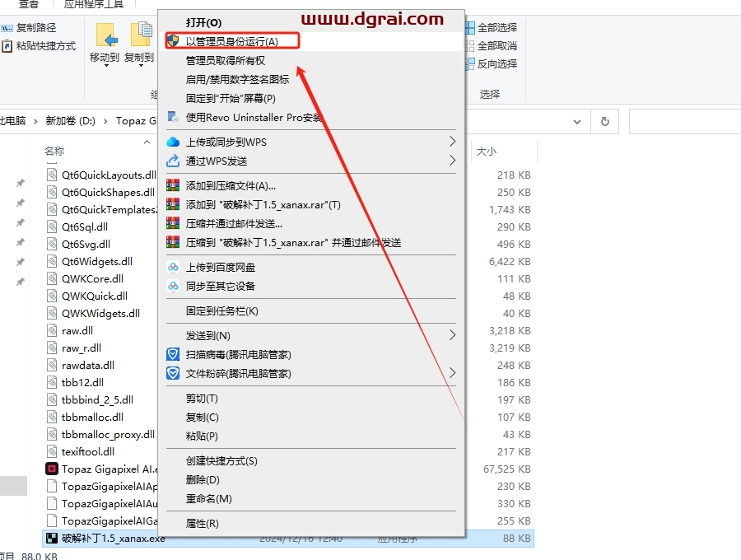
Task: Click 粘贴快捷方式 in the ribbon
Action: 46,46
